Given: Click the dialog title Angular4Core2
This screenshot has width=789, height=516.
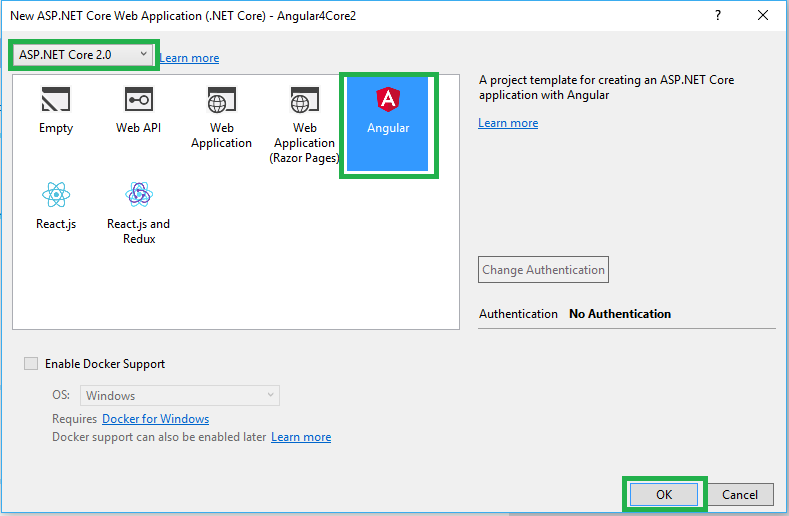Looking at the screenshot, I should click(x=317, y=16).
